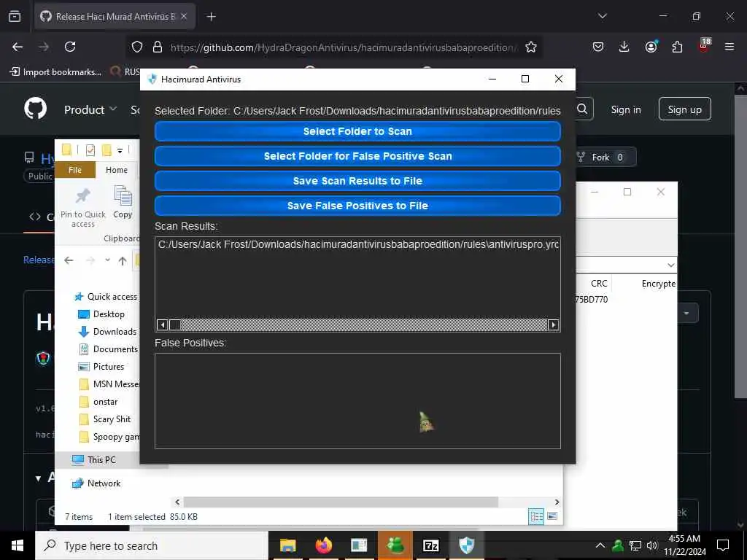Screen dimensions: 747x560
Task: Click inside the False Positives list box
Action: click(x=357, y=401)
